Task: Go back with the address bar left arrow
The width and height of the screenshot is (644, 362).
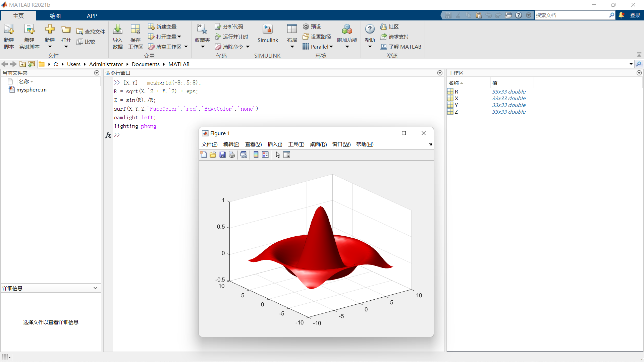Action: (x=5, y=64)
